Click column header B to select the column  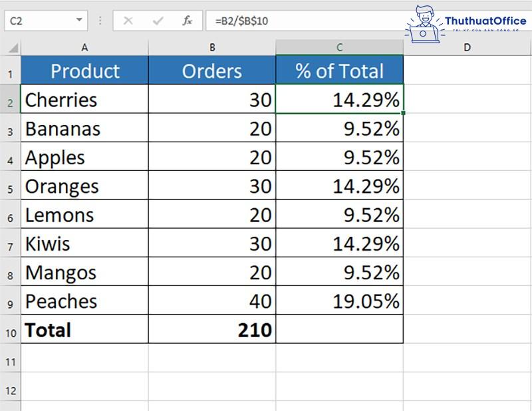(211, 47)
